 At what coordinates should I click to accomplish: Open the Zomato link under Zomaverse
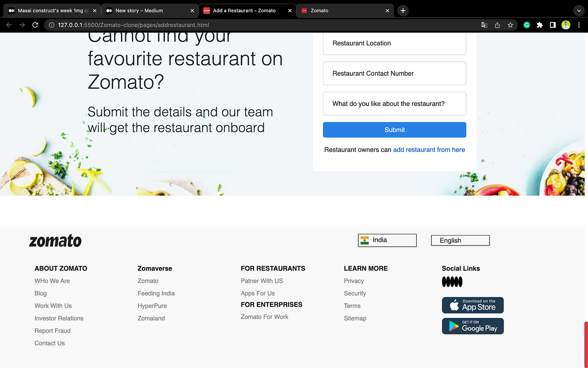point(148,281)
